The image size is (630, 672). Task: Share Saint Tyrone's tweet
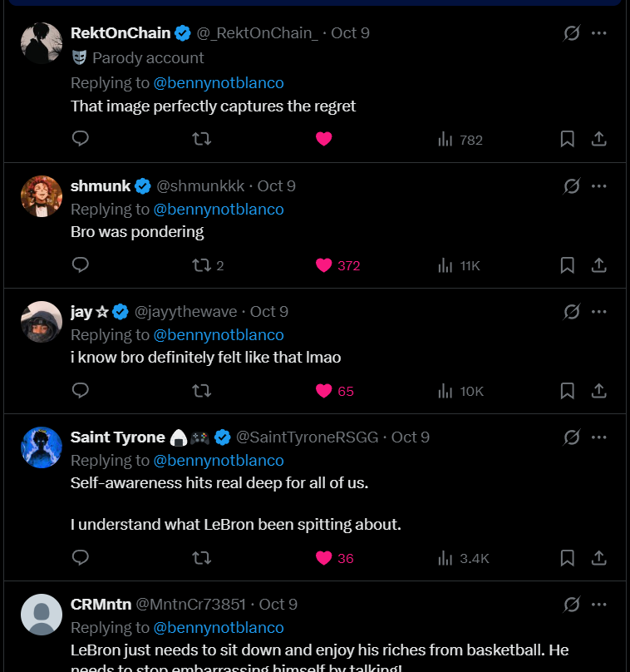[598, 558]
